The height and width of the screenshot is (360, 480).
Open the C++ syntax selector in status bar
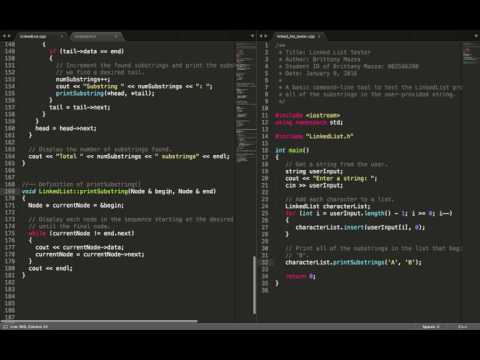(462, 327)
